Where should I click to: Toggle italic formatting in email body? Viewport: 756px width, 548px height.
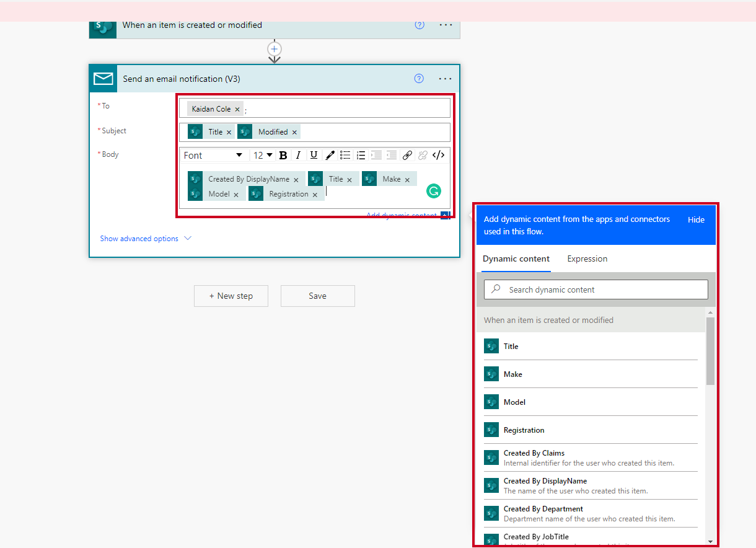(298, 155)
